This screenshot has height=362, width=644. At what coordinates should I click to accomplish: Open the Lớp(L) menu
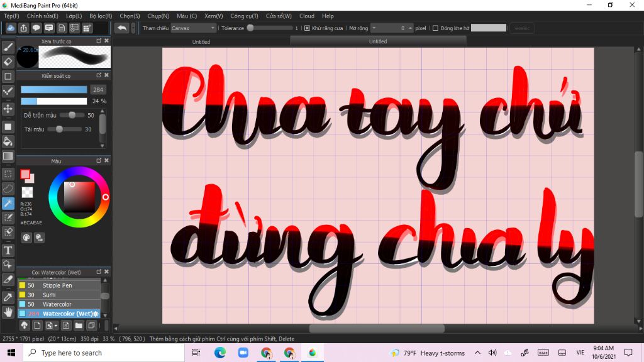(74, 16)
